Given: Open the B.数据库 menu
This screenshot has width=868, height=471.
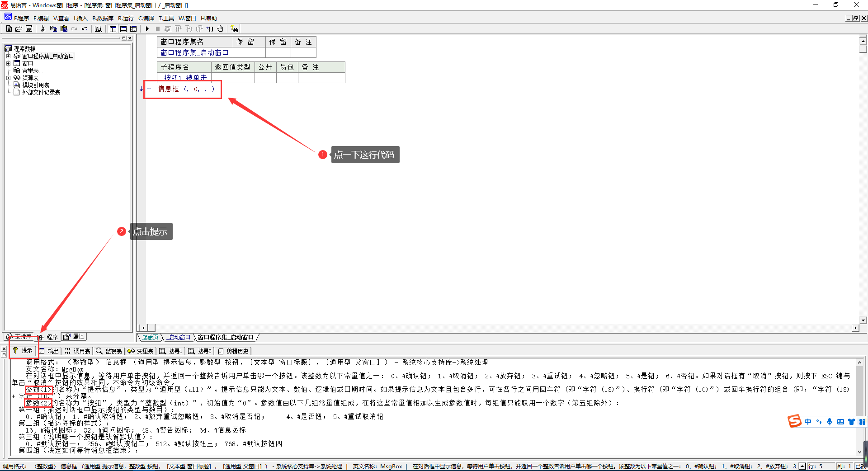Looking at the screenshot, I should [x=103, y=18].
